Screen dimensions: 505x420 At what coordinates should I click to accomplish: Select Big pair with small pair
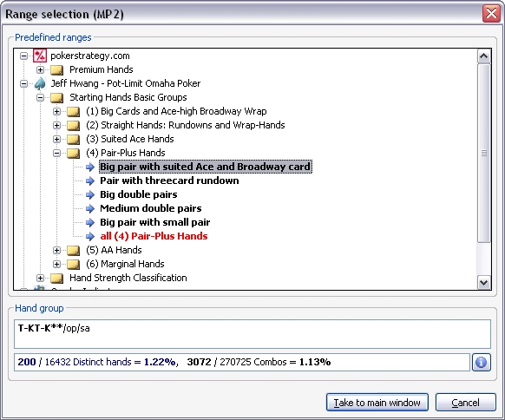155,222
